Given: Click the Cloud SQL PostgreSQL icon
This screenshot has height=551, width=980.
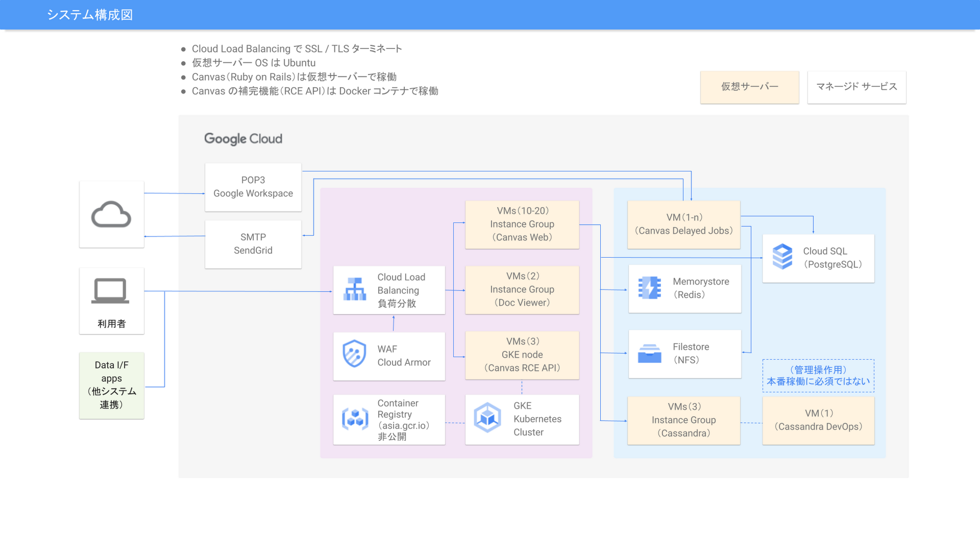Looking at the screenshot, I should (x=783, y=257).
